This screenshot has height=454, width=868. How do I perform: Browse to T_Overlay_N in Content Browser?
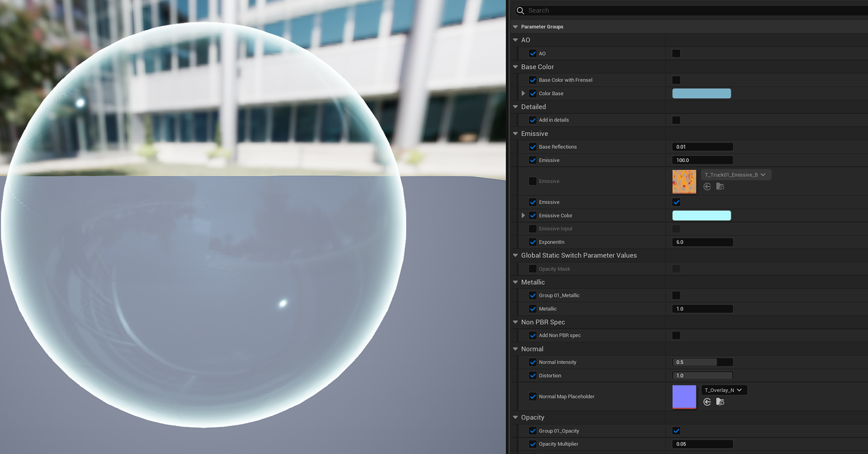[720, 402]
